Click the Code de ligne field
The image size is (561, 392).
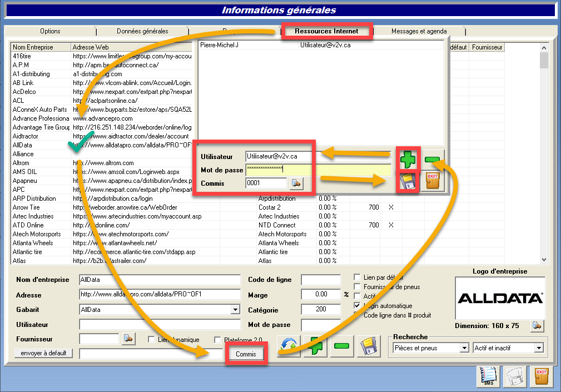321,280
